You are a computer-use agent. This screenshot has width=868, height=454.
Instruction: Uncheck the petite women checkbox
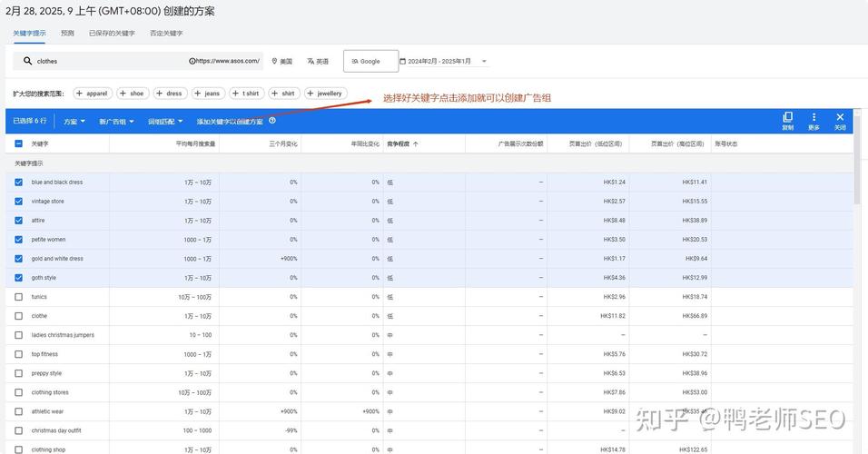[19, 240]
